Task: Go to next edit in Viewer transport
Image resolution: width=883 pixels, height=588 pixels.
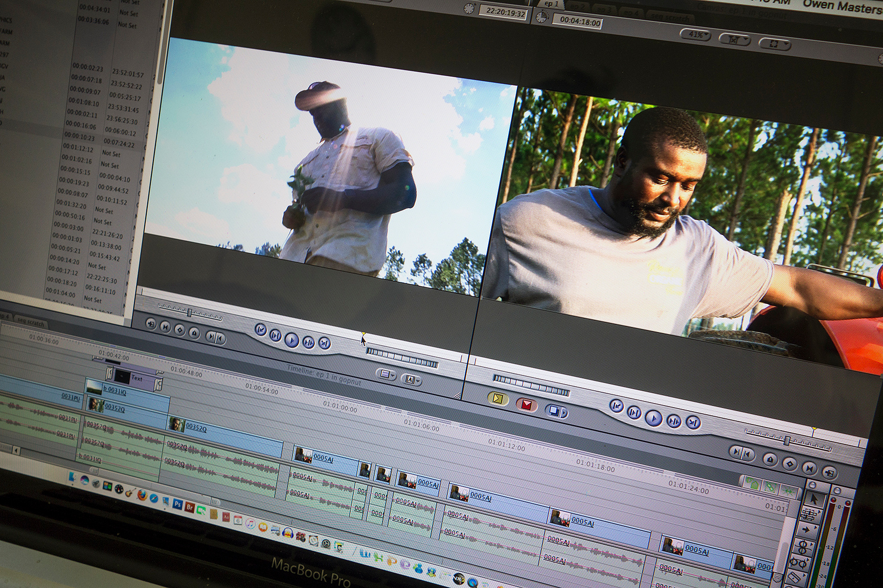Action: tap(325, 343)
